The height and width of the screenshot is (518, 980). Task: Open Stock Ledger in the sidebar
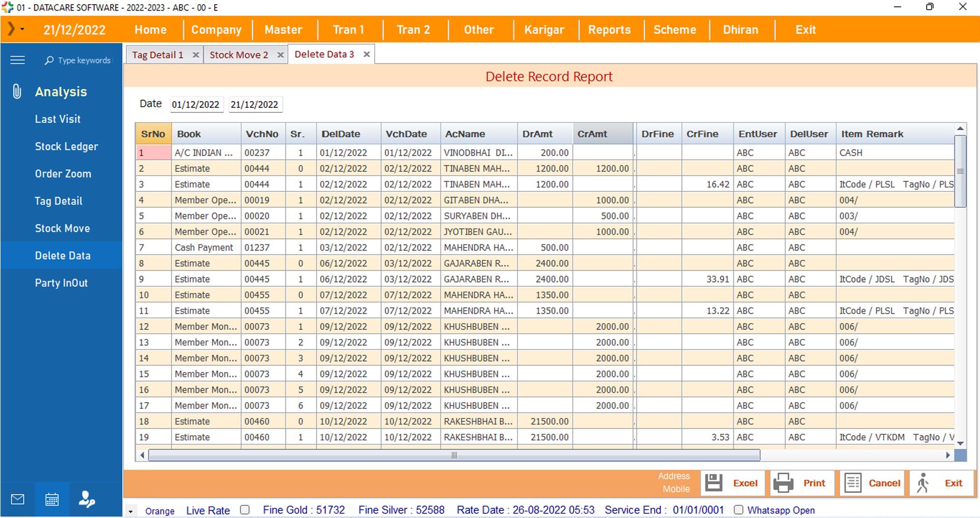66,146
